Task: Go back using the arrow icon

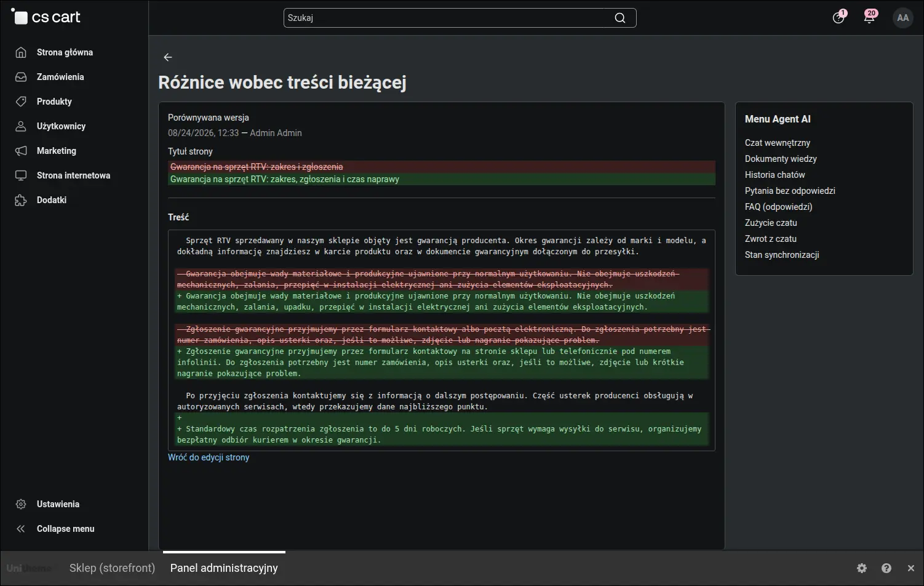Action: pos(168,57)
